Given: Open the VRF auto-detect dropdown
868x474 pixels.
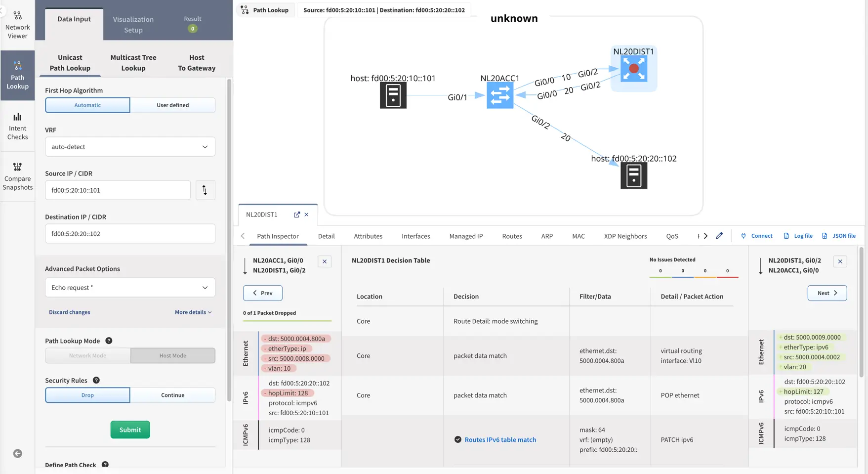Looking at the screenshot, I should (130, 147).
